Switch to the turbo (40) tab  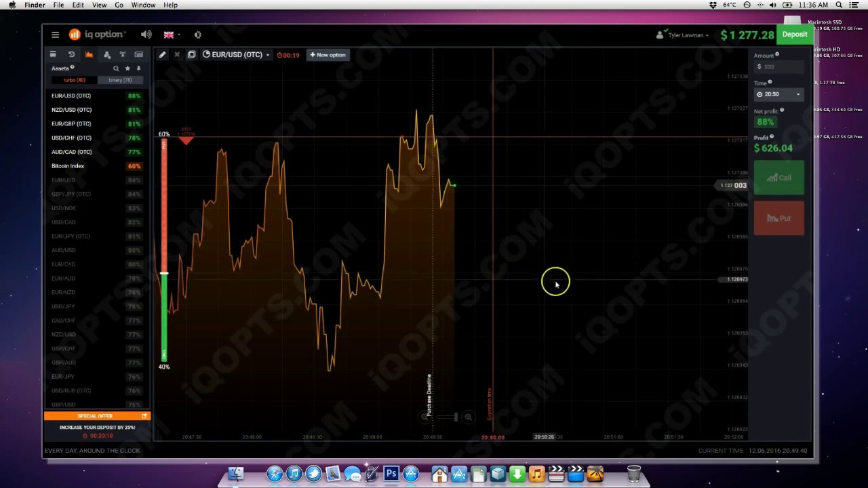[x=74, y=80]
